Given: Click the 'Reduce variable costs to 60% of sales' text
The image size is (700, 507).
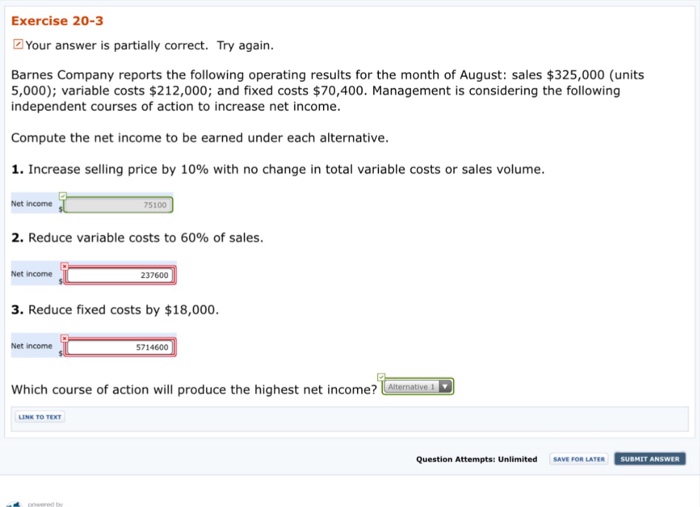Looking at the screenshot, I should point(146,237).
